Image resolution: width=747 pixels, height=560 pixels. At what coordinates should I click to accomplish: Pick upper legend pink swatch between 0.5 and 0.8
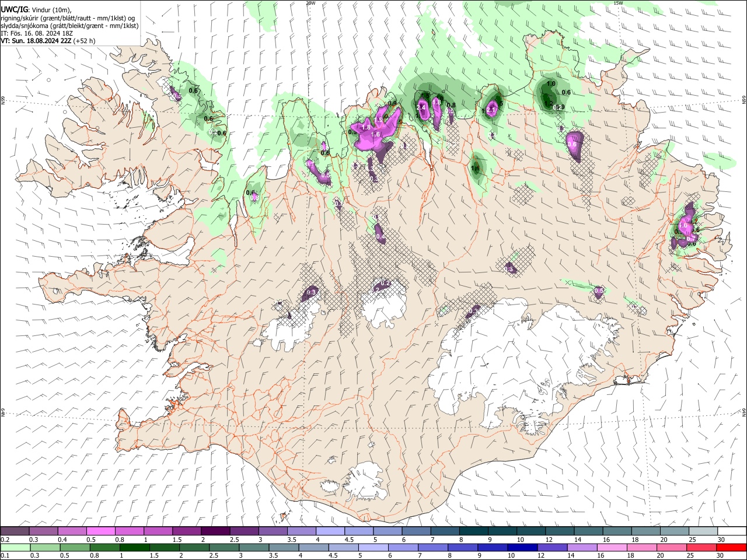point(100,531)
